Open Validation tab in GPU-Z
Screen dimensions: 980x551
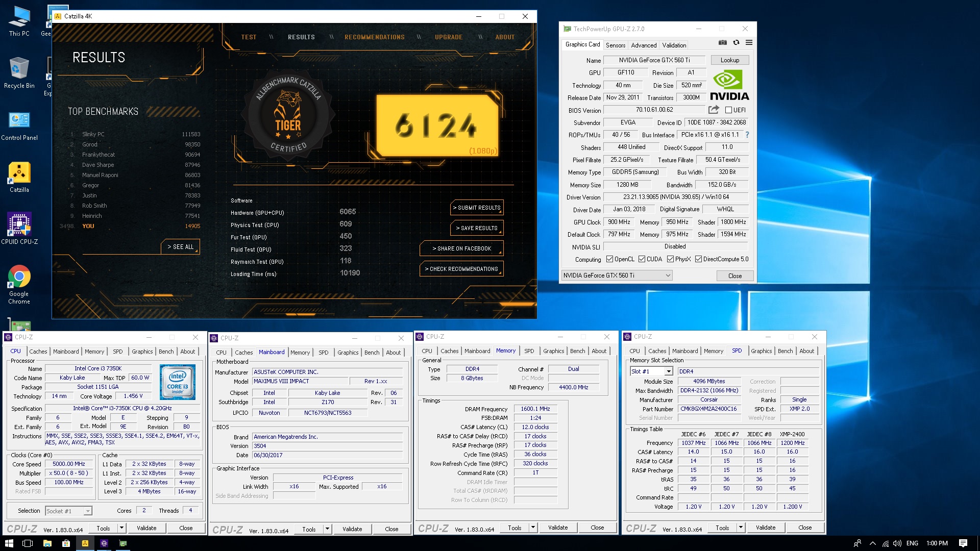674,45
